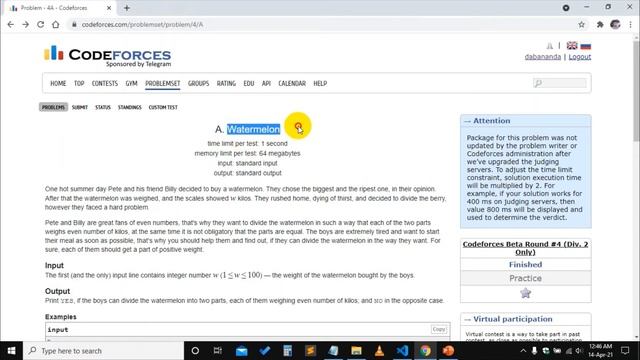
Task: Open GYM in main menu
Action: 131,83
